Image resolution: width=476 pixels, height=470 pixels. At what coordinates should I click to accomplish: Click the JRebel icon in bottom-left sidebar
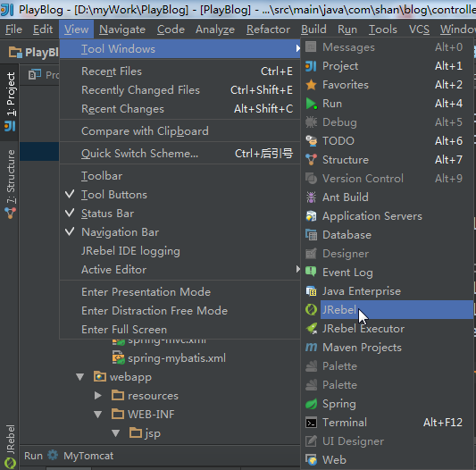pyautogui.click(x=10, y=463)
